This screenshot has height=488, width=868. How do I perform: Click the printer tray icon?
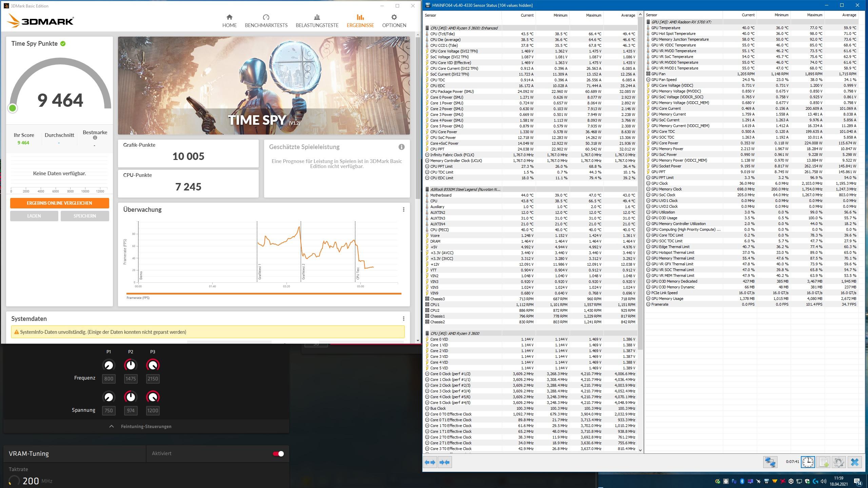click(726, 481)
